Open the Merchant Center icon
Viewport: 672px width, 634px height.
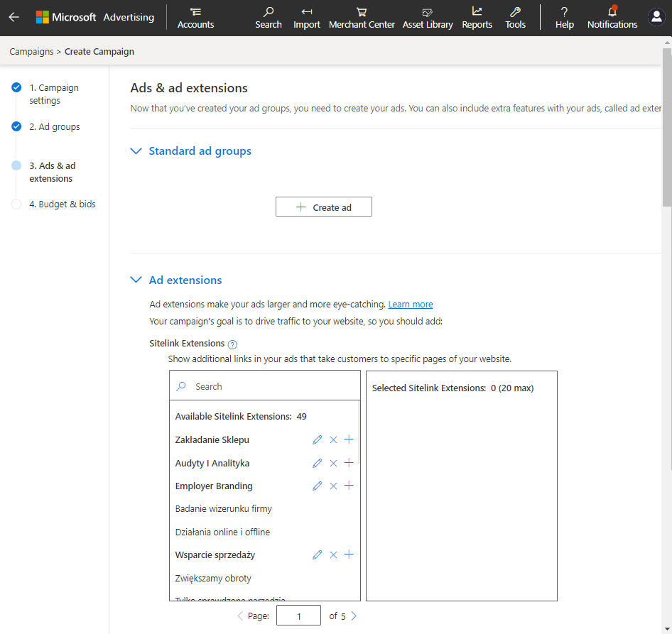coord(362,18)
